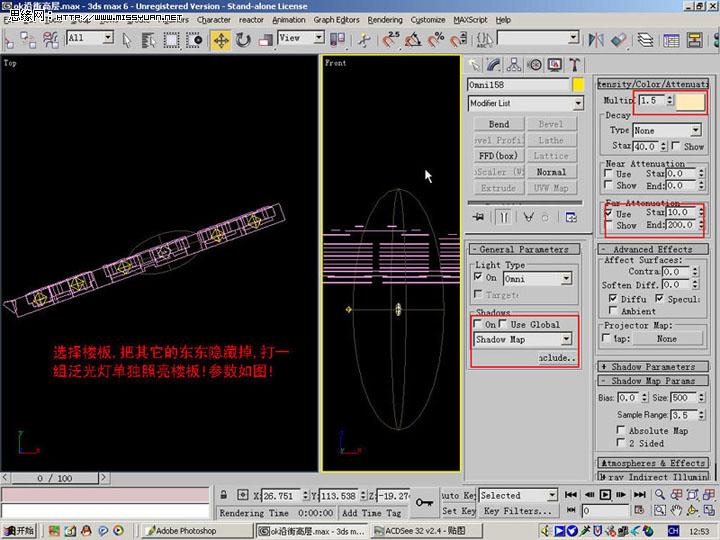The image size is (720, 540).
Task: Click the Omni158 object name field
Action: click(x=518, y=85)
